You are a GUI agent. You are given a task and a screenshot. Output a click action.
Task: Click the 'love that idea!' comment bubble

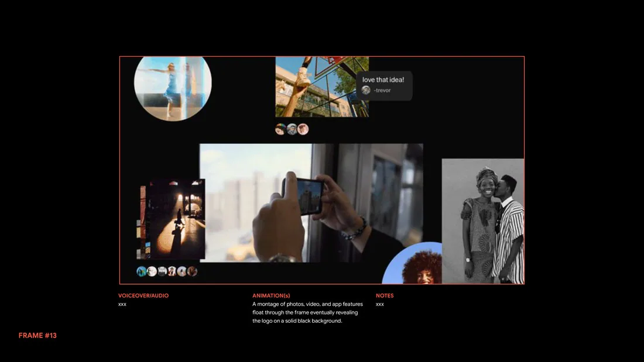[x=385, y=85]
